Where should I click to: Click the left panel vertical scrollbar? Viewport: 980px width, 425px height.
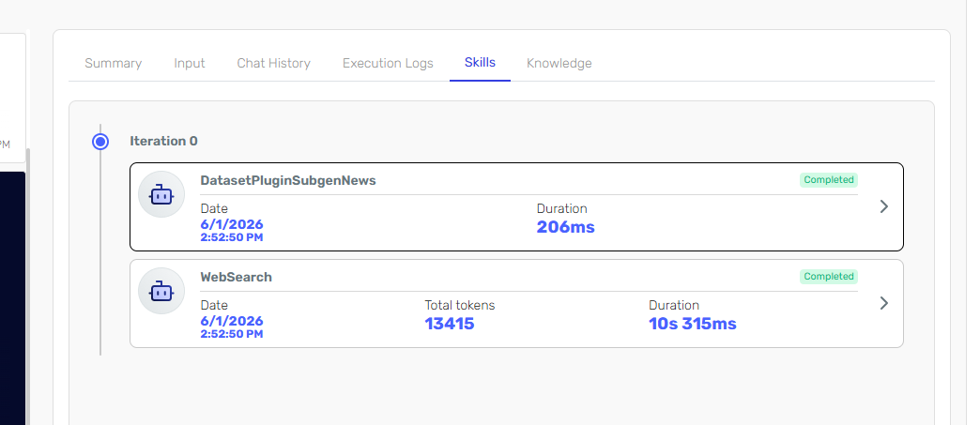(x=27, y=287)
